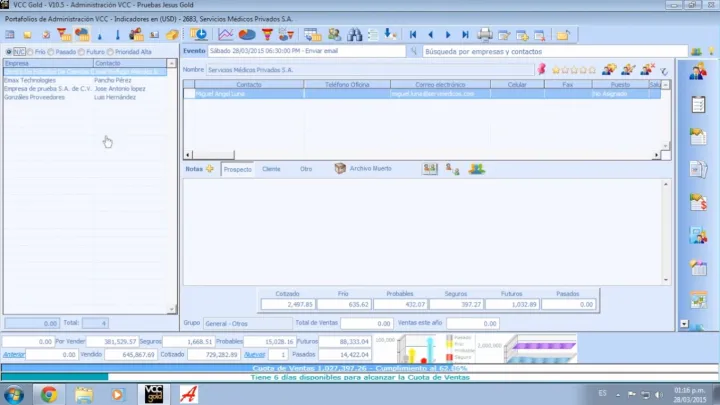Click the printer icon in toolbar

pos(485,35)
